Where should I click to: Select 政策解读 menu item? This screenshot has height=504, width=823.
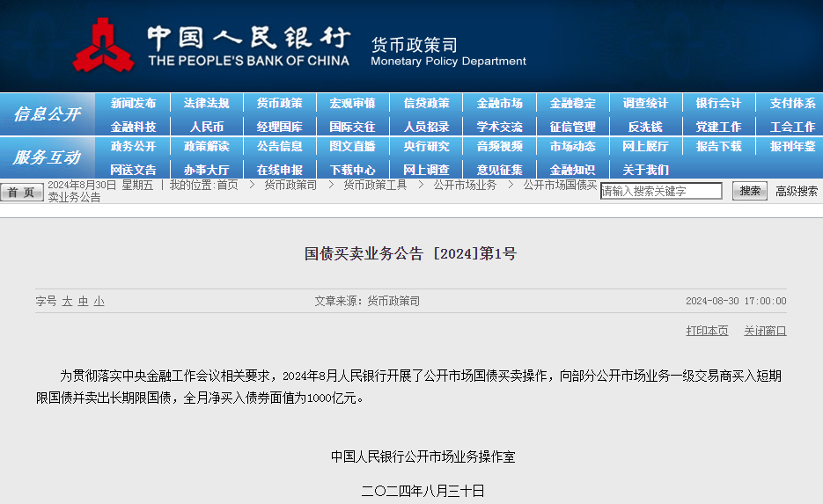pyautogui.click(x=206, y=146)
